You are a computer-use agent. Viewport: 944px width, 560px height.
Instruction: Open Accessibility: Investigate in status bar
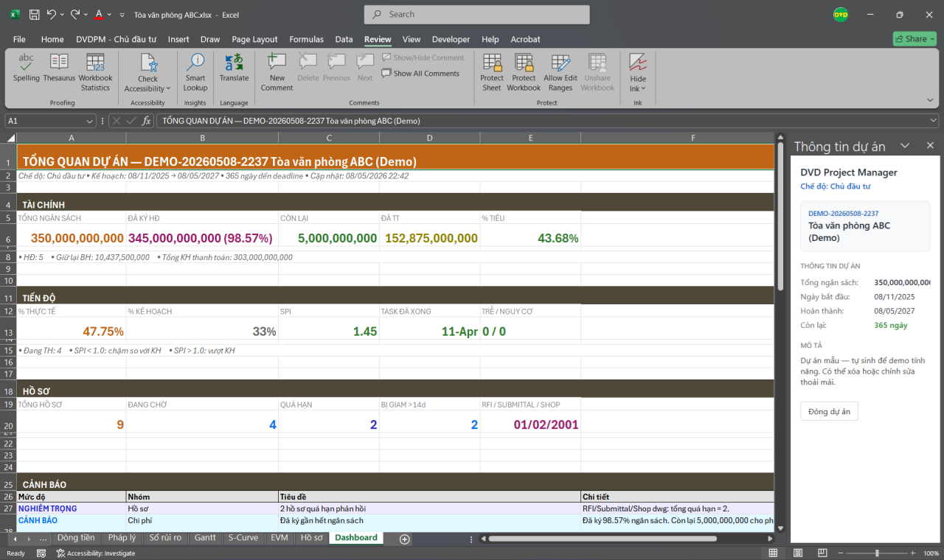[x=96, y=553]
